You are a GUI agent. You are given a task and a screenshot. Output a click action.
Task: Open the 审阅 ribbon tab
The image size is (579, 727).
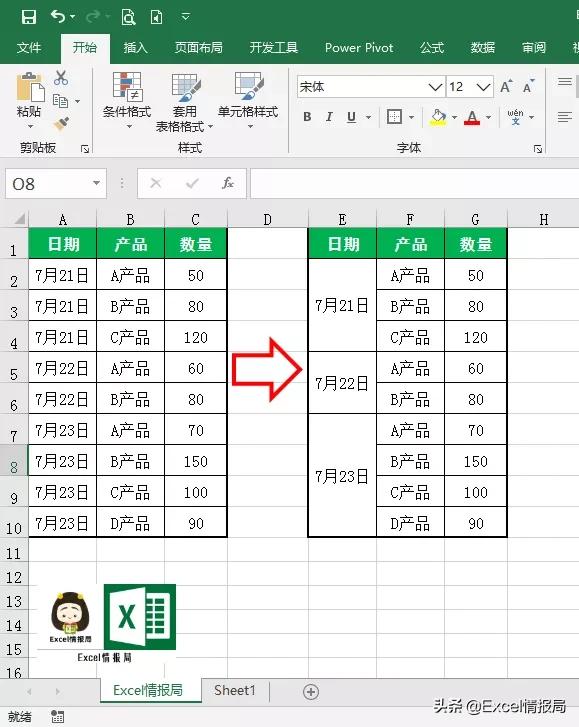(534, 47)
